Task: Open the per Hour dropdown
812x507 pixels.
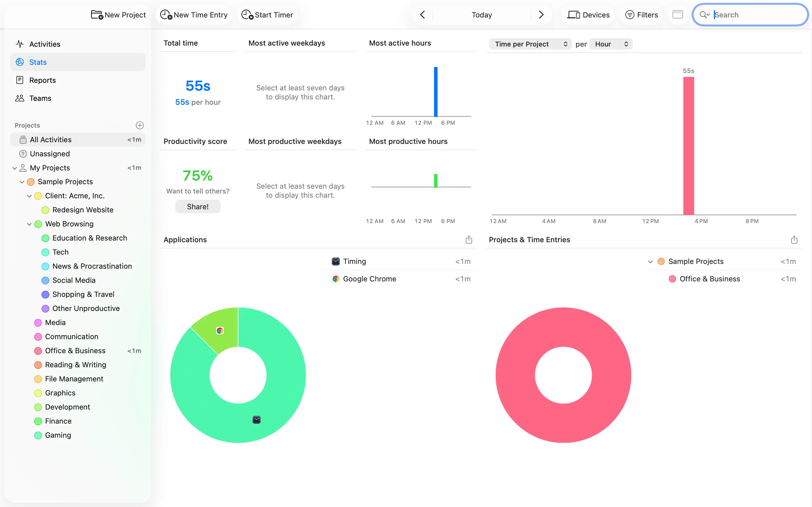Action: 611,44
